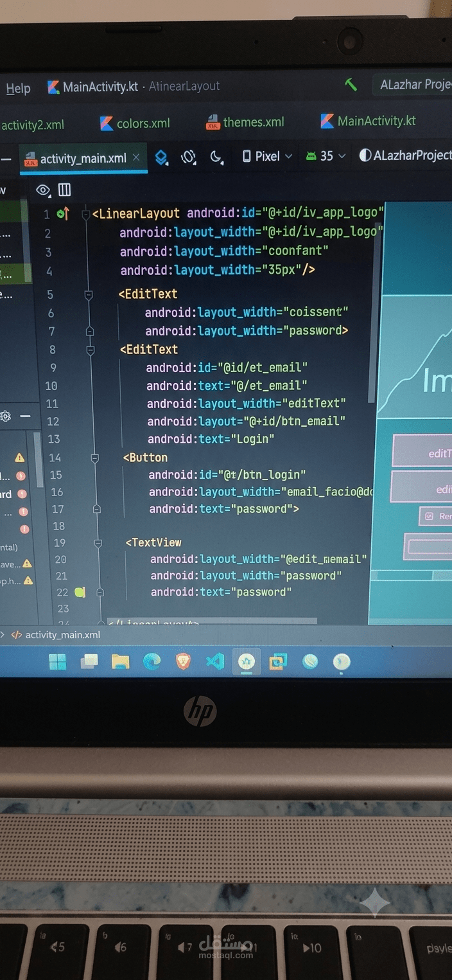Open File Explorer from the taskbar
This screenshot has height=980, width=452.
click(x=120, y=662)
